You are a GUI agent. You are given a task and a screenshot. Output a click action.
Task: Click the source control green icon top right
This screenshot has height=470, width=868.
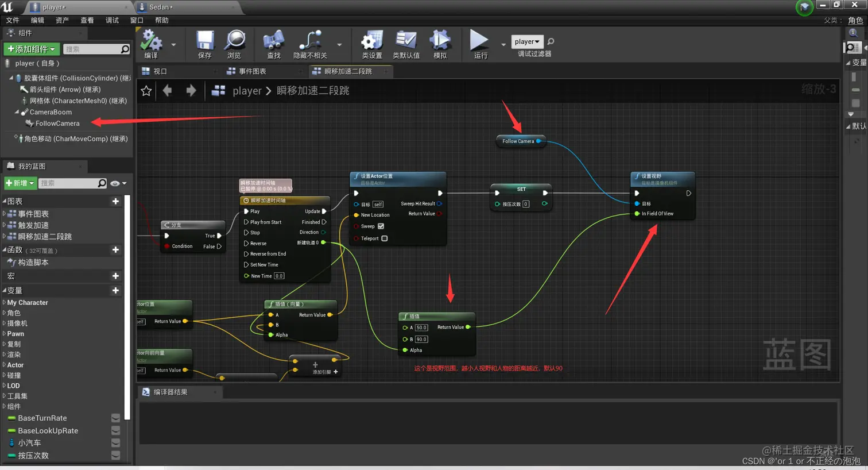click(x=804, y=7)
